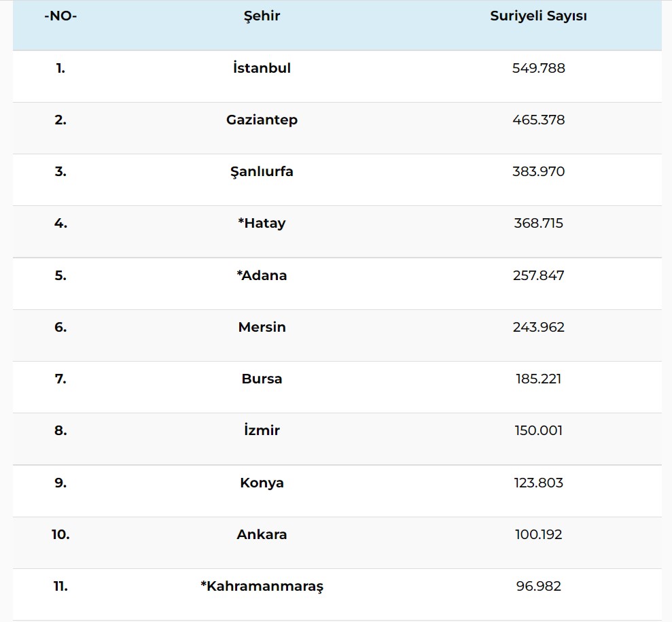The width and height of the screenshot is (672, 622).
Task: Click the 150.001 count for İzmir
Action: tap(538, 430)
